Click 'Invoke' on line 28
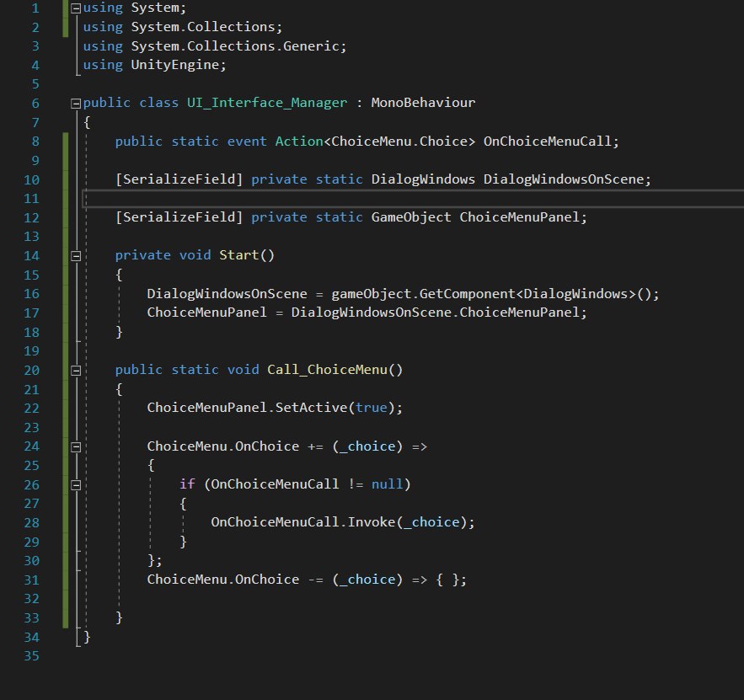 pyautogui.click(x=372, y=522)
